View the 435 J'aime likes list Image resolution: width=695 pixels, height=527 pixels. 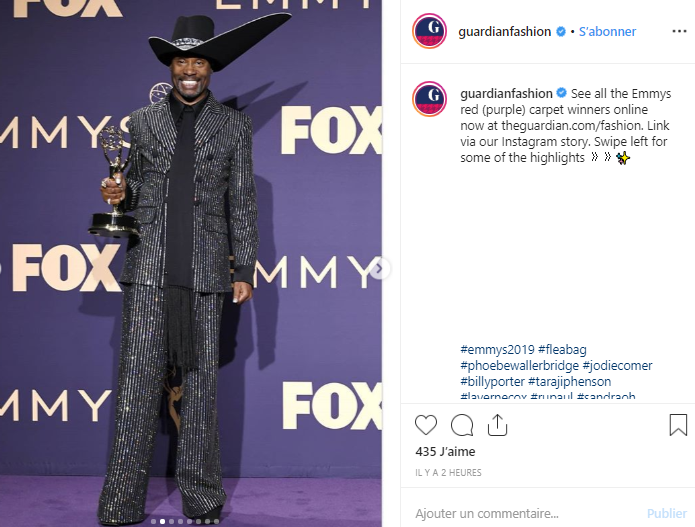pos(445,451)
